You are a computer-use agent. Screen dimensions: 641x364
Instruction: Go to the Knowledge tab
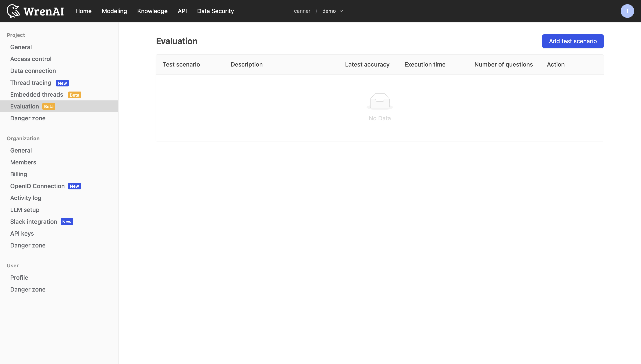(x=152, y=11)
